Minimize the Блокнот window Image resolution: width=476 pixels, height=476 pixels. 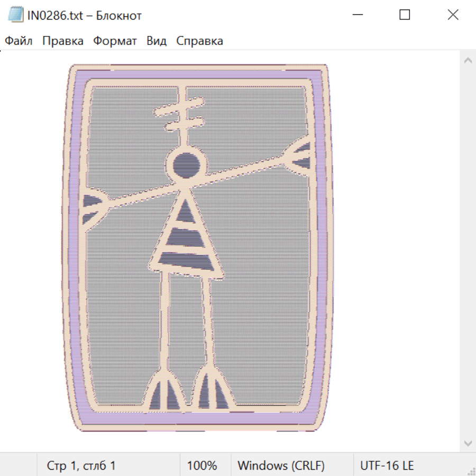coord(357,15)
